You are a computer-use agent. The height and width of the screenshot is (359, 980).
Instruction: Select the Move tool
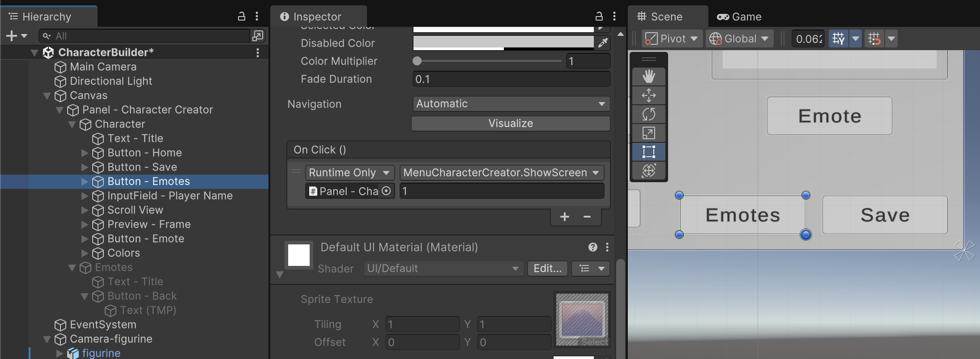click(648, 95)
